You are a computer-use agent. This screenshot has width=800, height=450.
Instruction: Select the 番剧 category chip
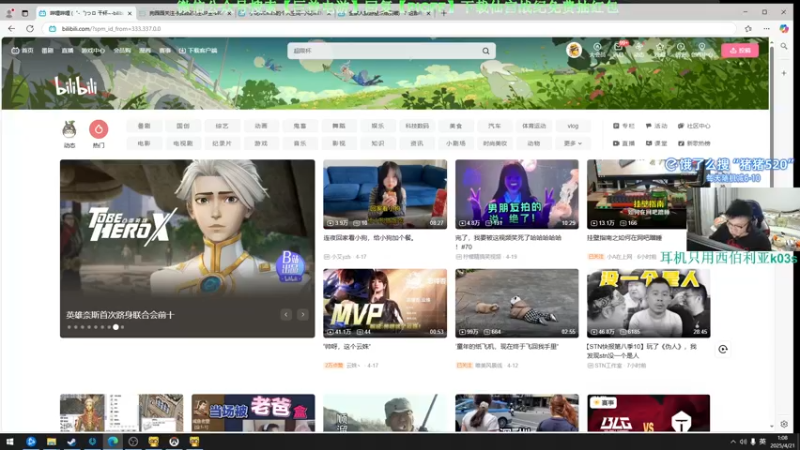point(144,126)
